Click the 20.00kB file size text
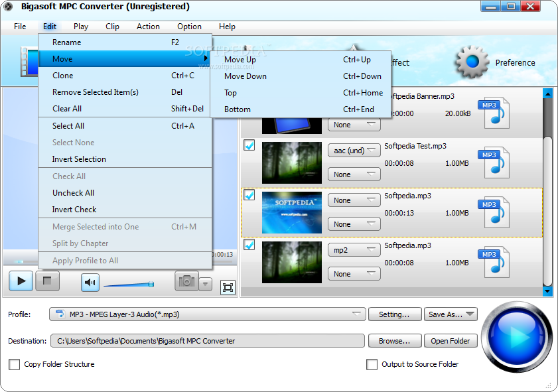The image size is (558, 392). 458,113
